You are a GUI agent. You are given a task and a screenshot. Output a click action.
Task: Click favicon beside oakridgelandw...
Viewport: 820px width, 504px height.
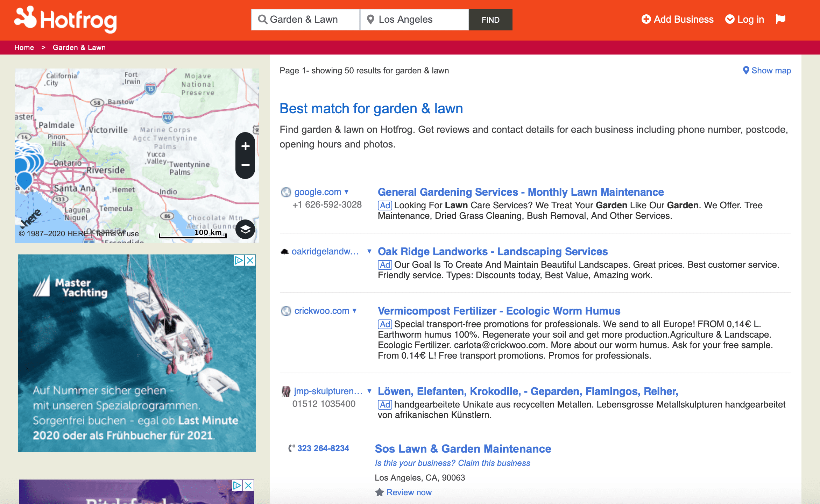click(285, 252)
